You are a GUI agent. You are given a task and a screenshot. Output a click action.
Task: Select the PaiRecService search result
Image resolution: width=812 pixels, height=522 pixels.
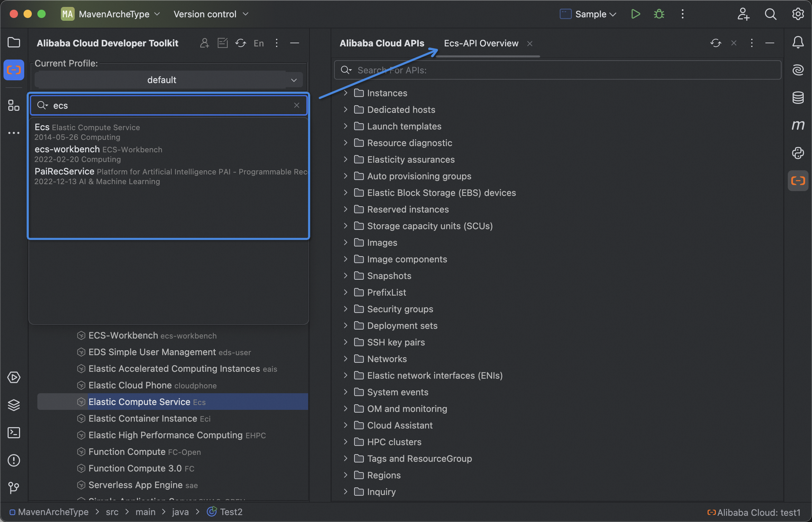point(169,177)
